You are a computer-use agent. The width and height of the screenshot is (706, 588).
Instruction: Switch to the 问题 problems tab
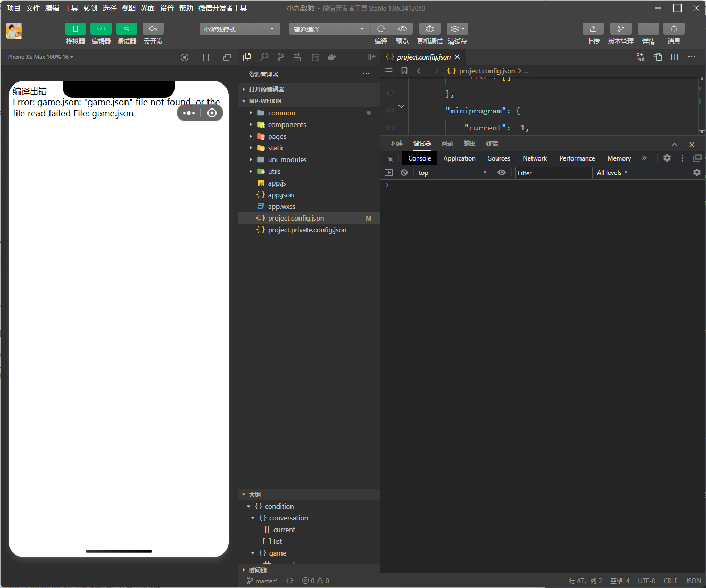[447, 144]
